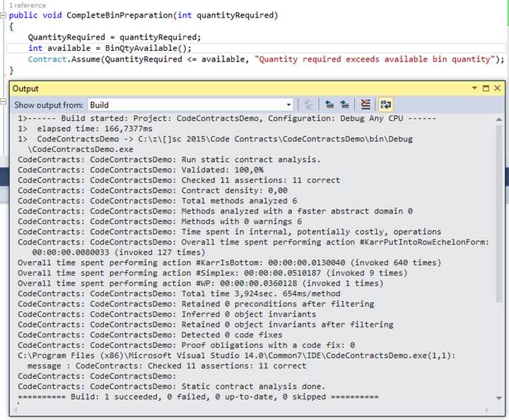Click the 'Methods analyzed with a faster abstract domain' line
This screenshot has width=509, height=420.
(x=215, y=211)
